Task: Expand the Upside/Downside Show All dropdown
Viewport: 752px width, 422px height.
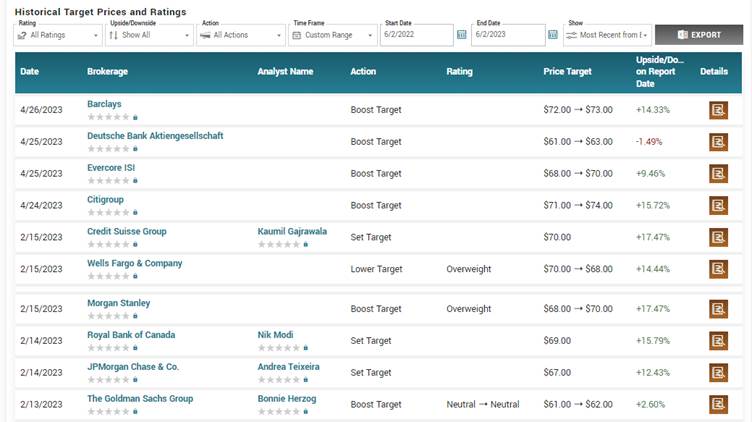Action: point(149,35)
